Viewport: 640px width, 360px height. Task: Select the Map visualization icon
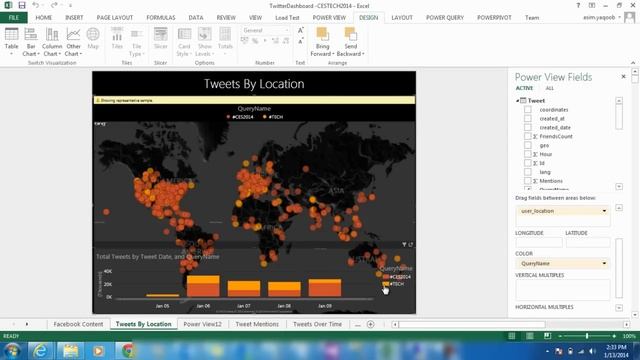click(93, 39)
